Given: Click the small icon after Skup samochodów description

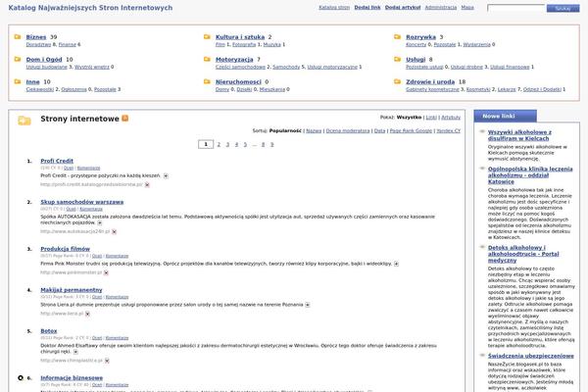Looking at the screenshot, I should coord(100,222).
